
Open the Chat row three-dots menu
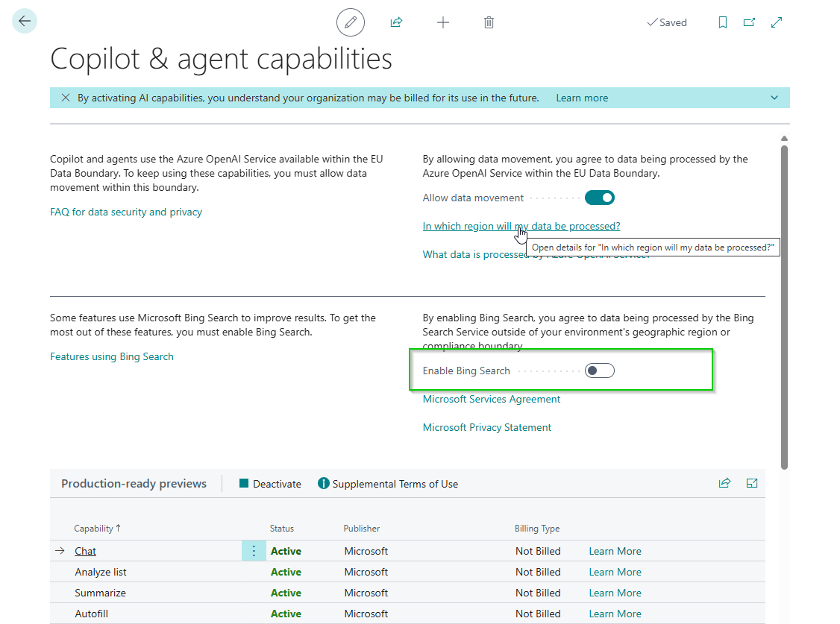(x=253, y=551)
